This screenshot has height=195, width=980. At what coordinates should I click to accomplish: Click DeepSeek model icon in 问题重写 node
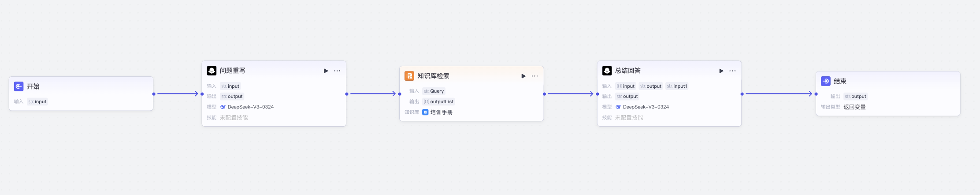(x=223, y=107)
